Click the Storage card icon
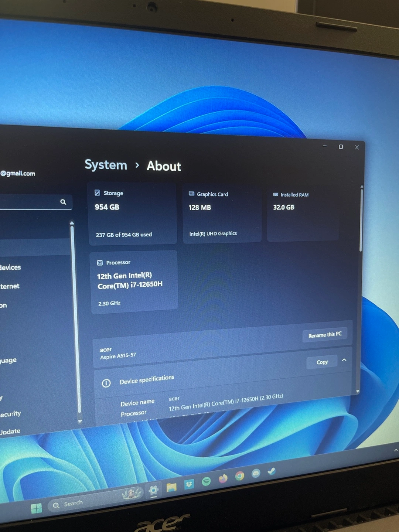This screenshot has height=532, width=399. [97, 192]
